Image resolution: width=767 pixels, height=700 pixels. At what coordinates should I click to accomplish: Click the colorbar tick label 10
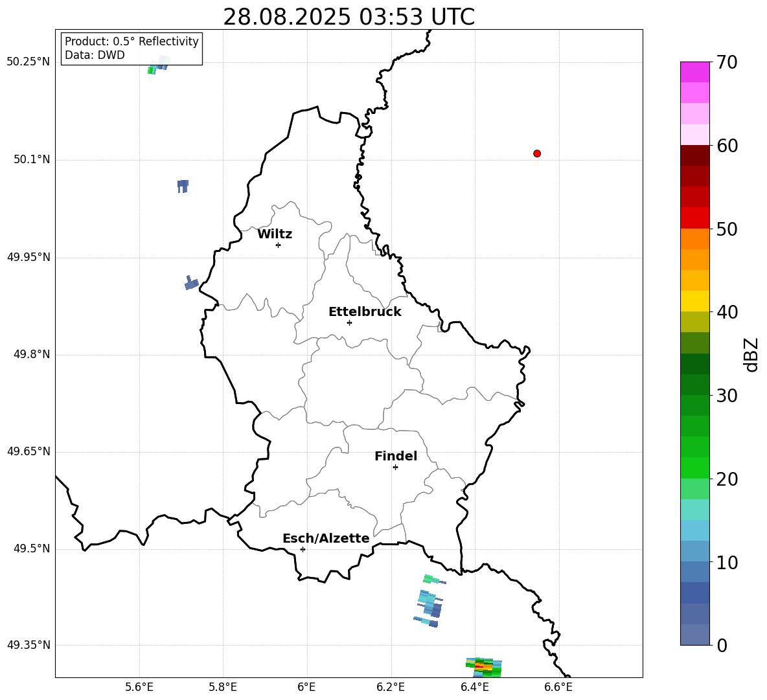[727, 562]
